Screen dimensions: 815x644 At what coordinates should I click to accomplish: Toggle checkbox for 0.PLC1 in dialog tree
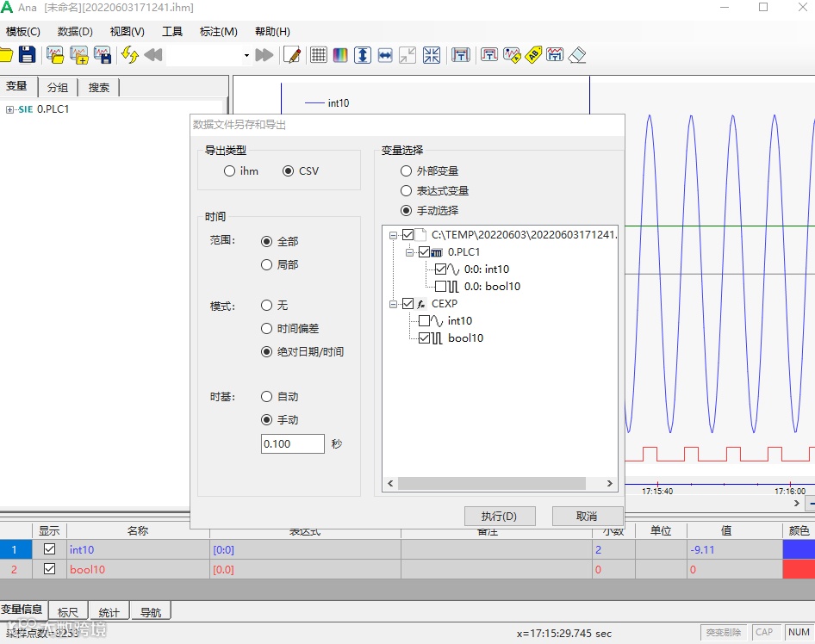coord(424,252)
